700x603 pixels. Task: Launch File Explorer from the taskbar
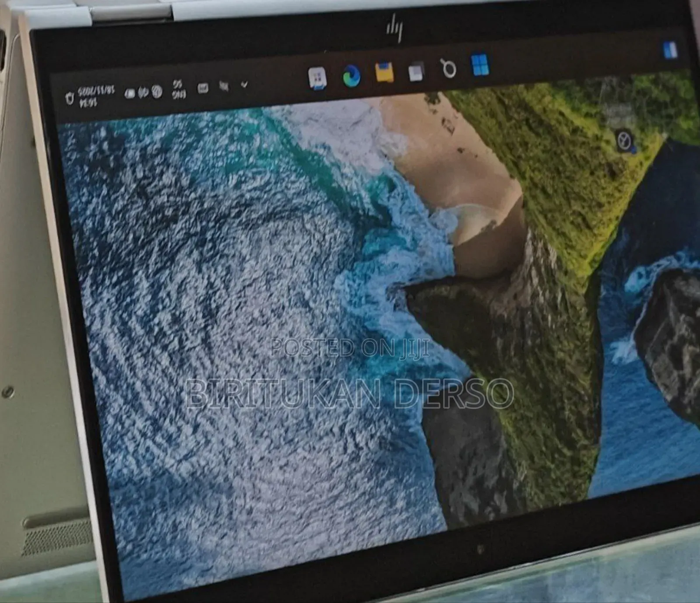click(x=384, y=73)
